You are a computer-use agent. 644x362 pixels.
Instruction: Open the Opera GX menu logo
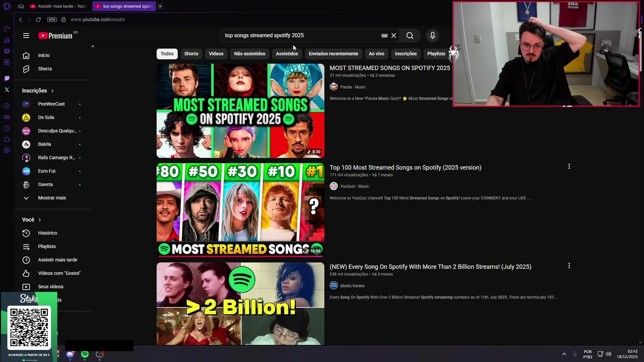(7, 7)
